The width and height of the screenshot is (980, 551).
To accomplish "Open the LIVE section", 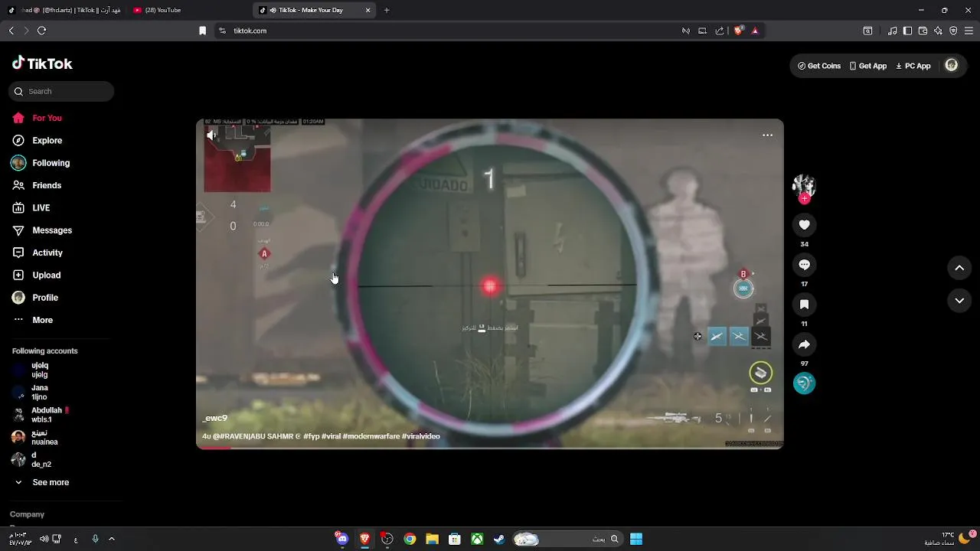I will 31,208.
